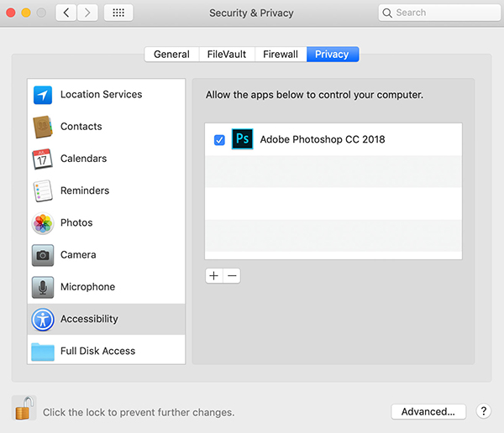Select the Calendars text label

[x=83, y=159]
